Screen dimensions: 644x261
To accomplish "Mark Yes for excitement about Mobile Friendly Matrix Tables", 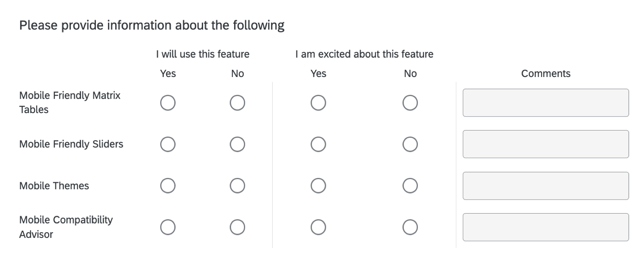I will click(x=318, y=102).
